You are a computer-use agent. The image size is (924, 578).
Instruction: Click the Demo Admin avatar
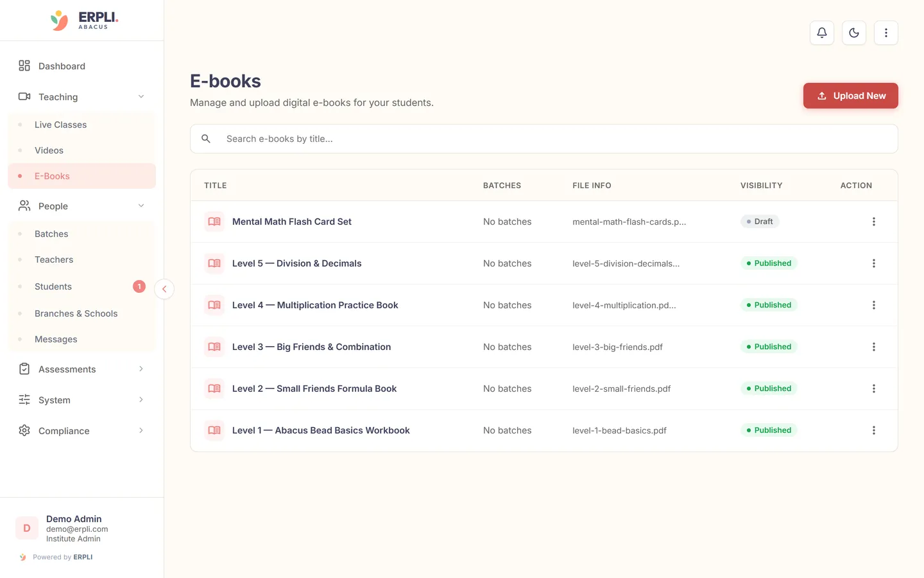tap(27, 528)
